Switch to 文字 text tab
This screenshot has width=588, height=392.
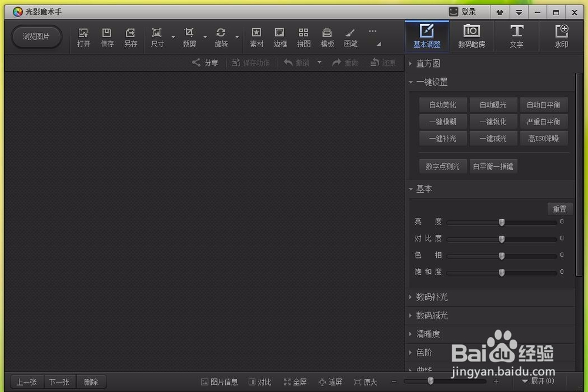[517, 36]
